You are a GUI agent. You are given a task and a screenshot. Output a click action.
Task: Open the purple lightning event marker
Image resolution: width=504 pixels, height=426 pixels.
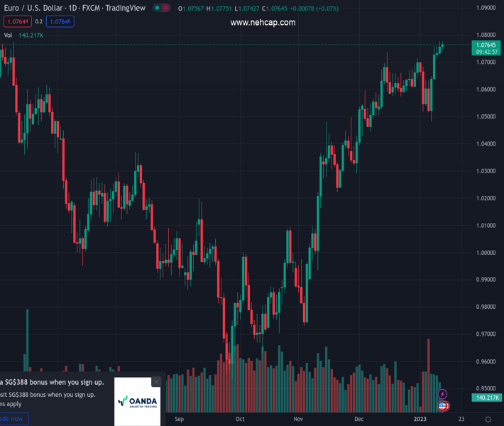(x=443, y=394)
